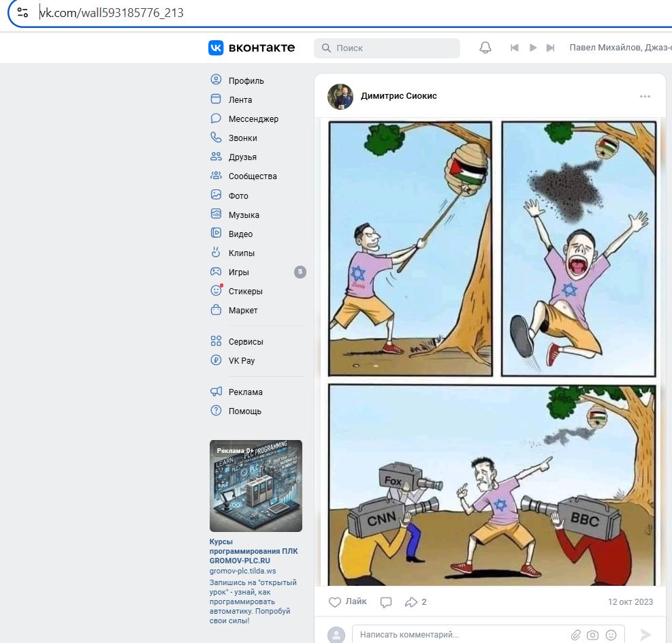
Task: Click the Игры gamepad icon
Action: tap(216, 271)
